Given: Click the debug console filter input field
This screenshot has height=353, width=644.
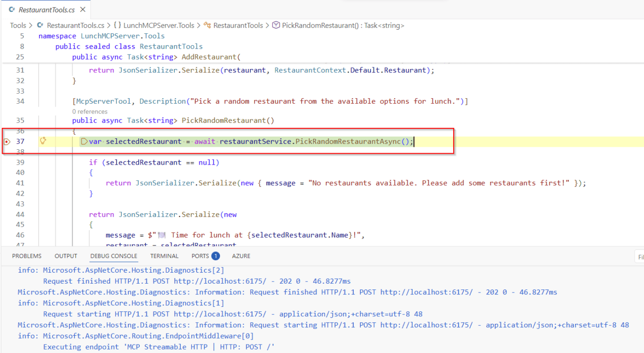Looking at the screenshot, I should click(x=639, y=257).
